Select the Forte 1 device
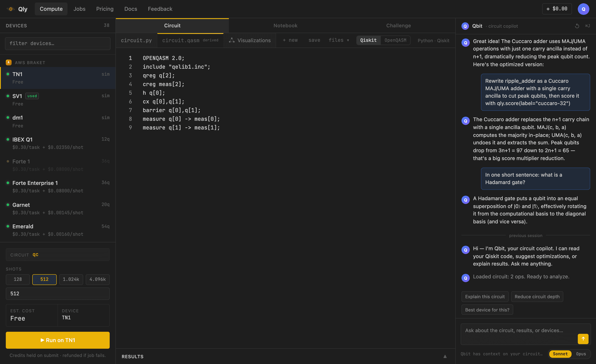596x364 pixels. [x=58, y=165]
